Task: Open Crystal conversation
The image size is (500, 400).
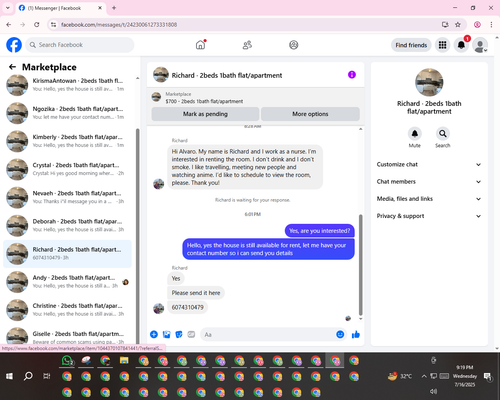Action: [x=67, y=169]
